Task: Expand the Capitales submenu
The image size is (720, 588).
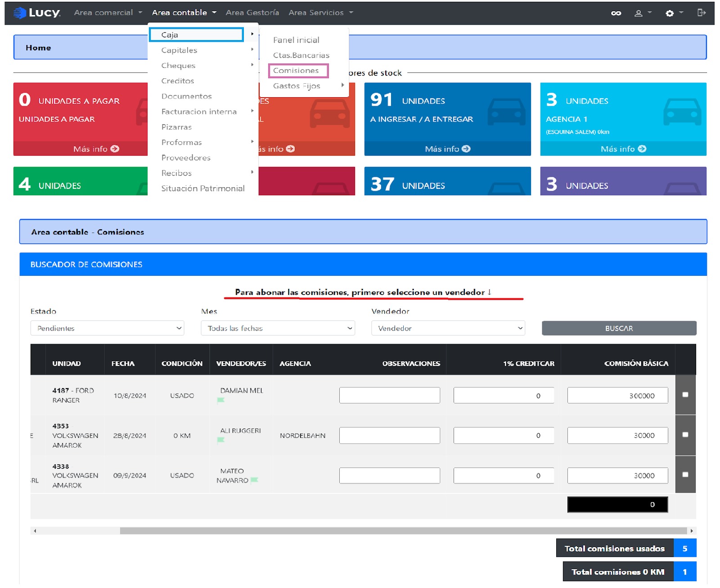Action: (x=203, y=50)
